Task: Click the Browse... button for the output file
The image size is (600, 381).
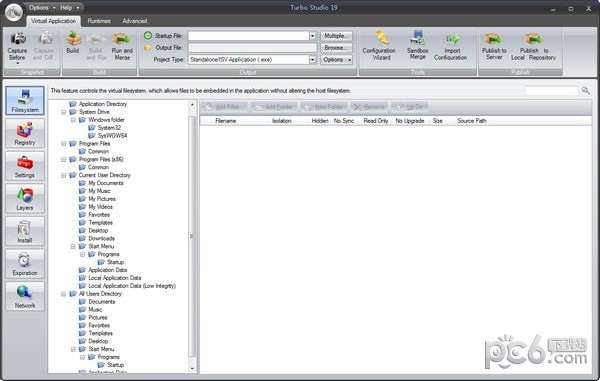Action: point(336,48)
